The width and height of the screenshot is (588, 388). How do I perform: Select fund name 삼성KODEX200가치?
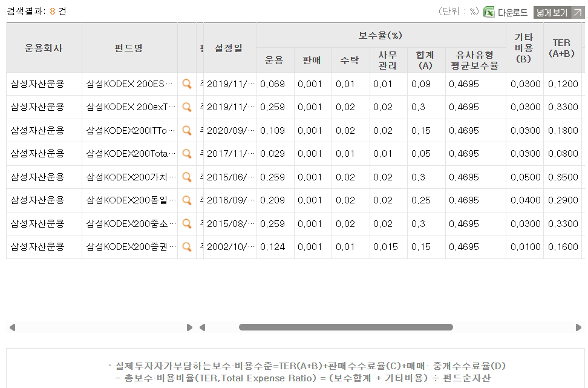[x=131, y=177]
